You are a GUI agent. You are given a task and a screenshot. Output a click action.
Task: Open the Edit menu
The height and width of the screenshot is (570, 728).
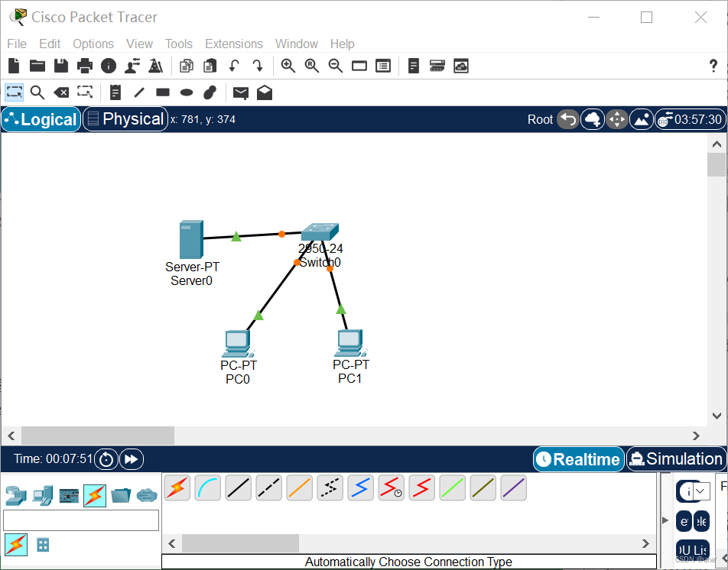tap(50, 44)
